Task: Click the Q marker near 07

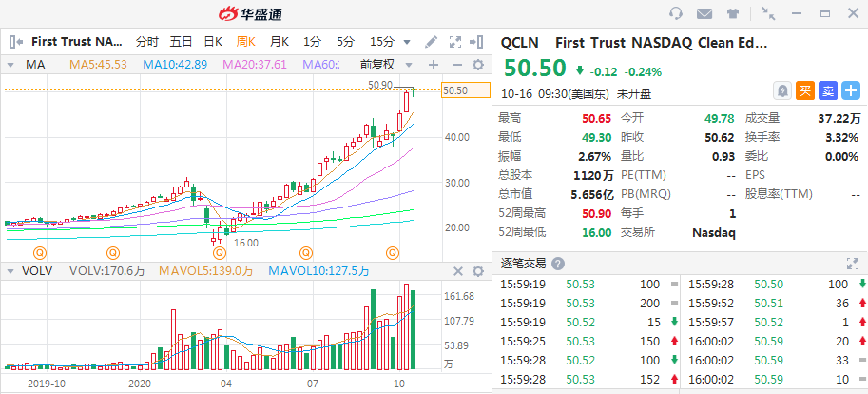Action: click(306, 253)
